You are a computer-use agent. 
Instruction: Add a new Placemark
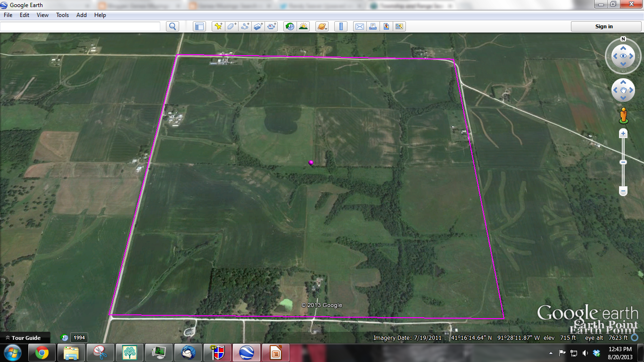click(218, 26)
